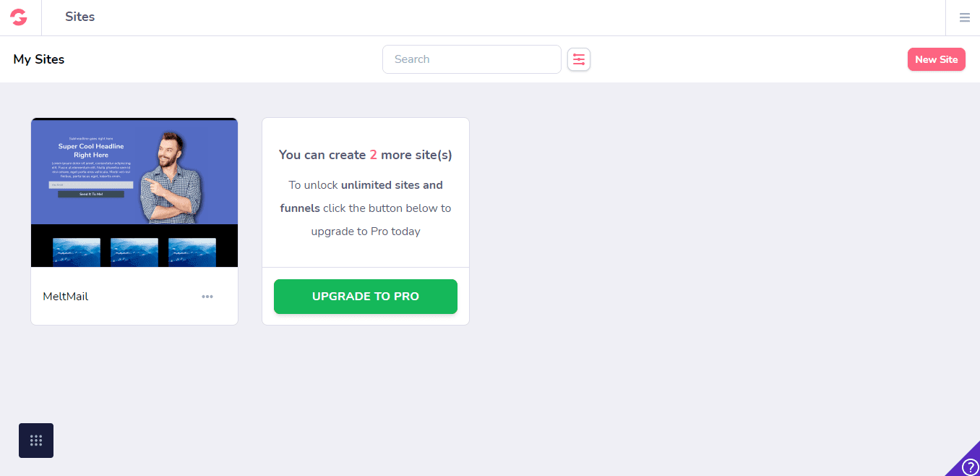Click into the Search sites field
980x476 pixels.
(x=472, y=59)
